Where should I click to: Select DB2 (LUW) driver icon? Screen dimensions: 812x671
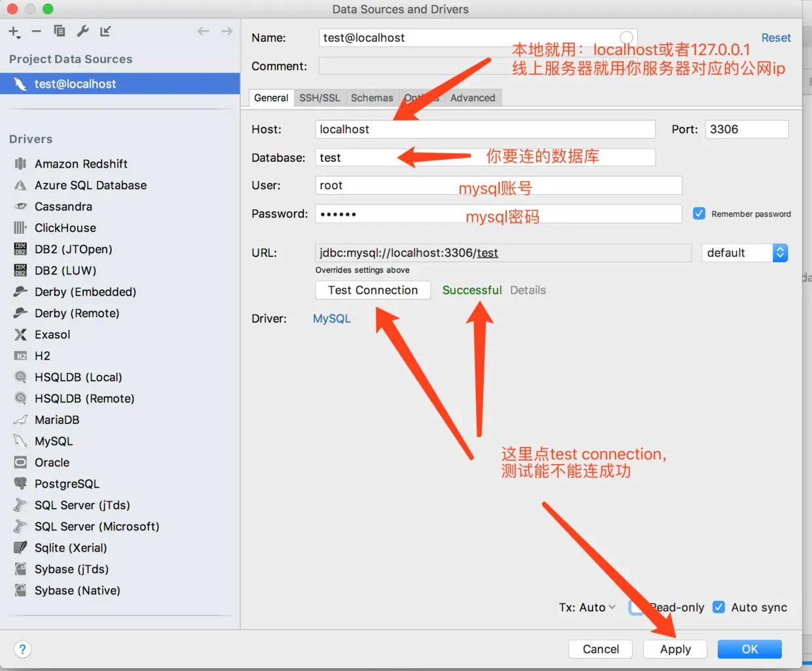21,270
